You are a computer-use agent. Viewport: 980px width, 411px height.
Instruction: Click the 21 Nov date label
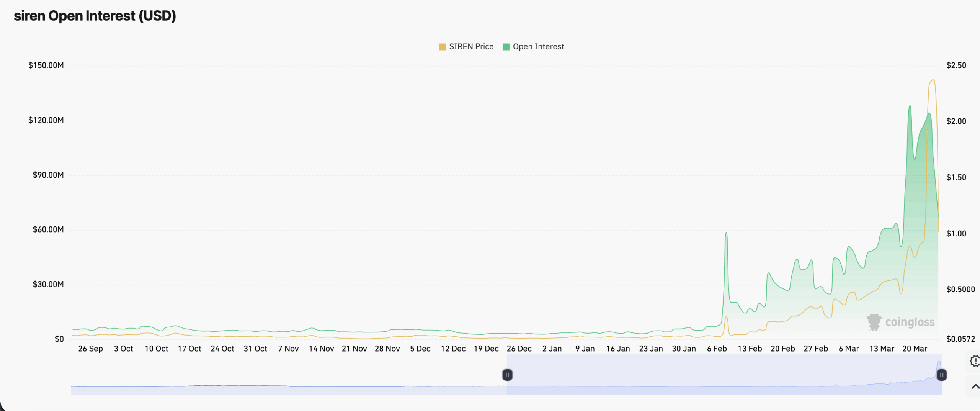354,349
